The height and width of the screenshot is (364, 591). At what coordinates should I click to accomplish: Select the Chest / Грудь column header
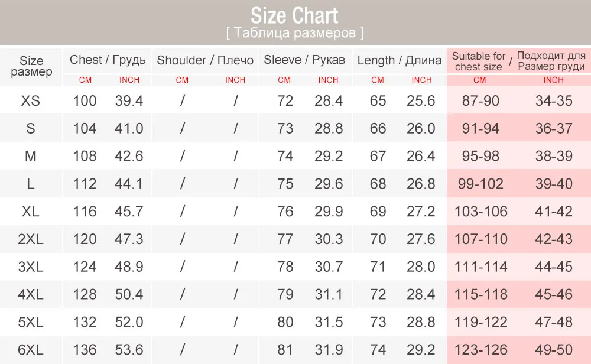(x=108, y=60)
